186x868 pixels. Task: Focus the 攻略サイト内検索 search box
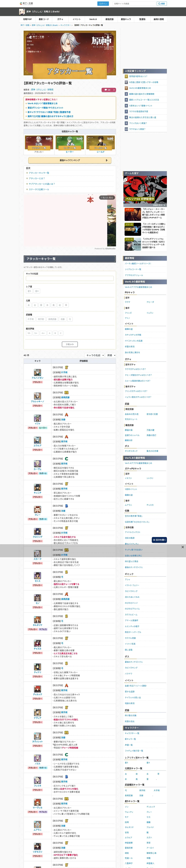pos(134,4)
